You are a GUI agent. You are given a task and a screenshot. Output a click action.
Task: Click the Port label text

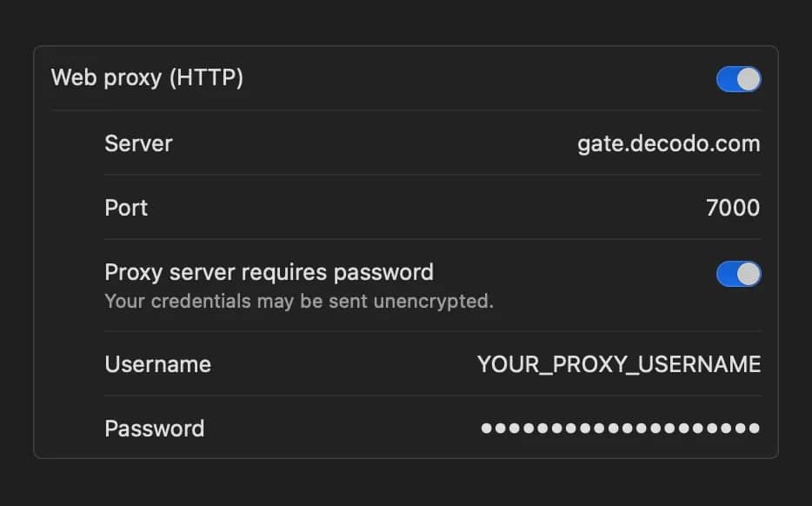[x=126, y=208]
